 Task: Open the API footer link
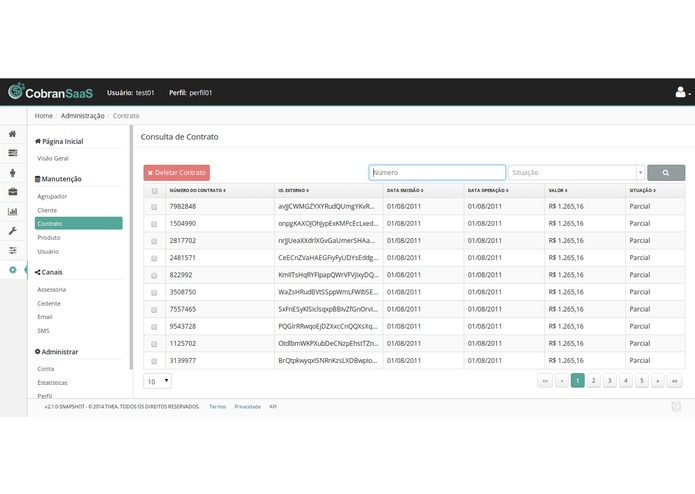273,407
